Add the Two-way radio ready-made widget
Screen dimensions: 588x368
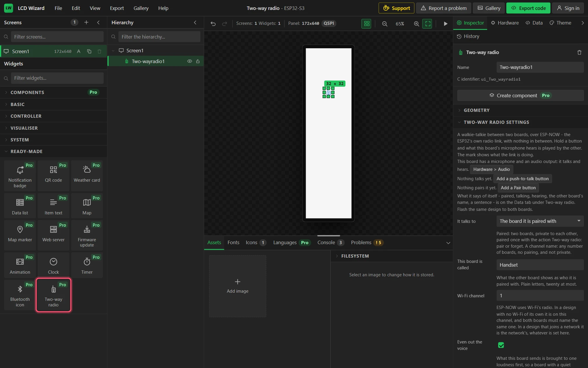53,295
